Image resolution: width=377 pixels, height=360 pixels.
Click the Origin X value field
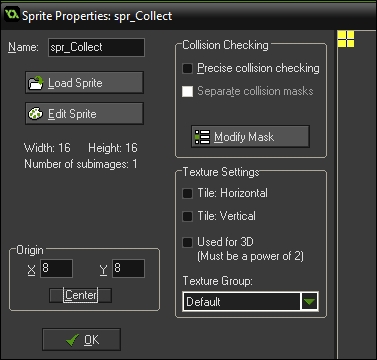click(x=56, y=268)
